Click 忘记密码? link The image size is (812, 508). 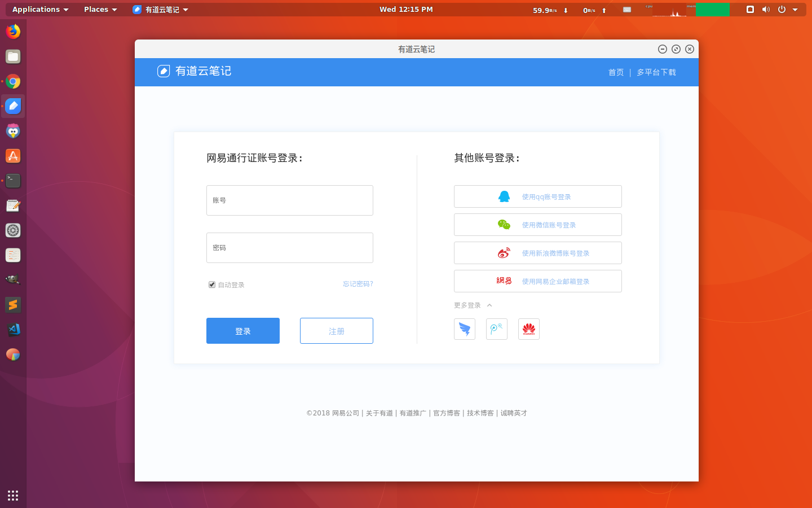(x=358, y=284)
